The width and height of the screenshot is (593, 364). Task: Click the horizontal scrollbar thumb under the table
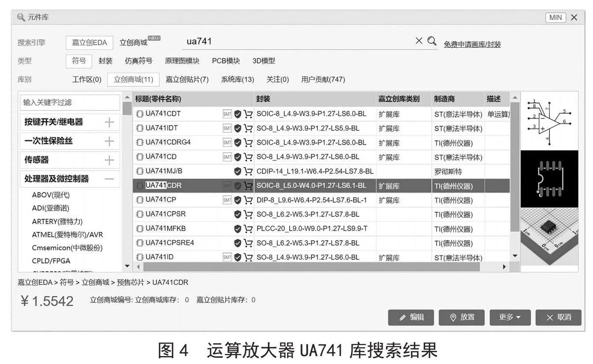(x=311, y=267)
